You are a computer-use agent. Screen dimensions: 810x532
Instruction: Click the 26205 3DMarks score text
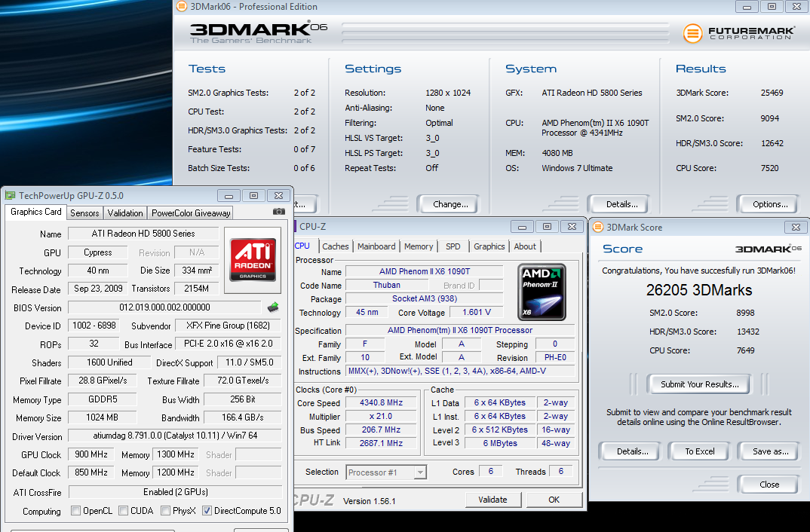pos(699,290)
